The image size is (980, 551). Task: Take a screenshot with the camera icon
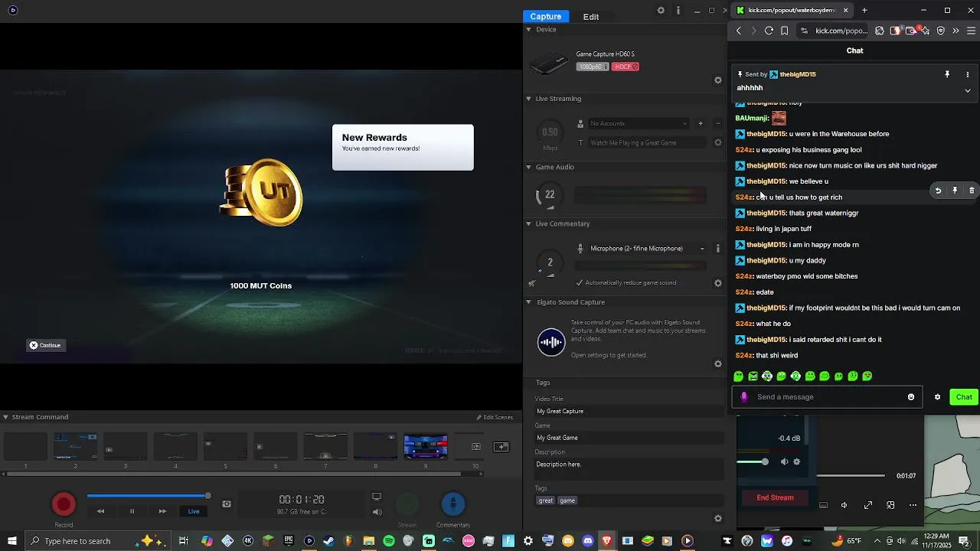pyautogui.click(x=227, y=504)
